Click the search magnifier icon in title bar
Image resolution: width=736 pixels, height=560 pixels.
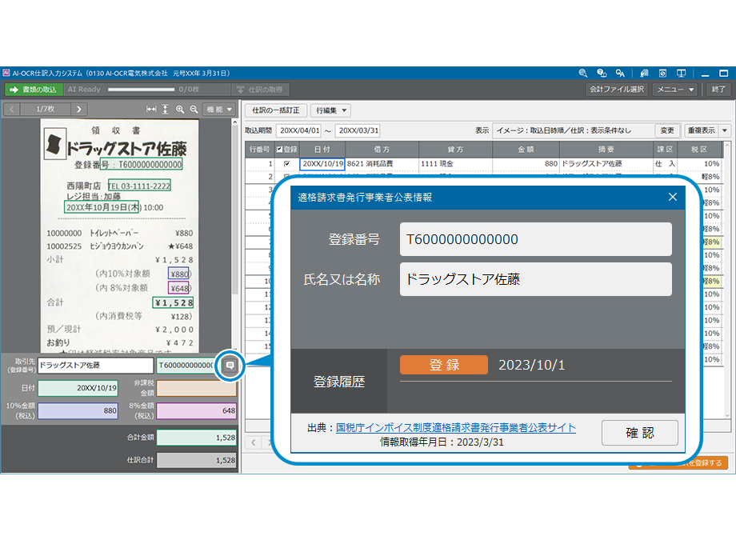click(583, 74)
